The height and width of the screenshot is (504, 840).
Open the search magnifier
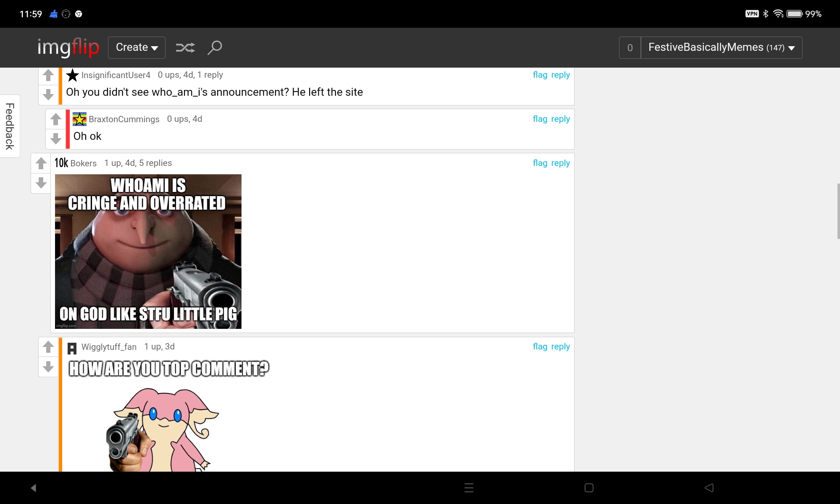(x=215, y=47)
